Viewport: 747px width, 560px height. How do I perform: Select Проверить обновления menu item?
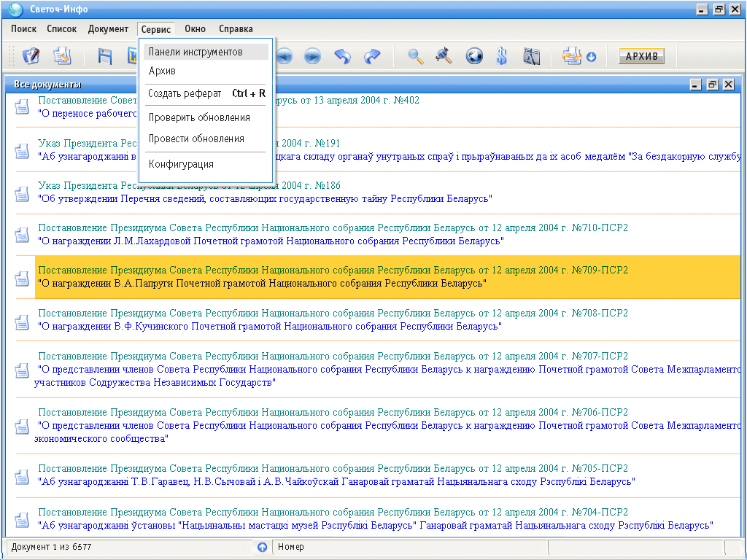pyautogui.click(x=199, y=117)
